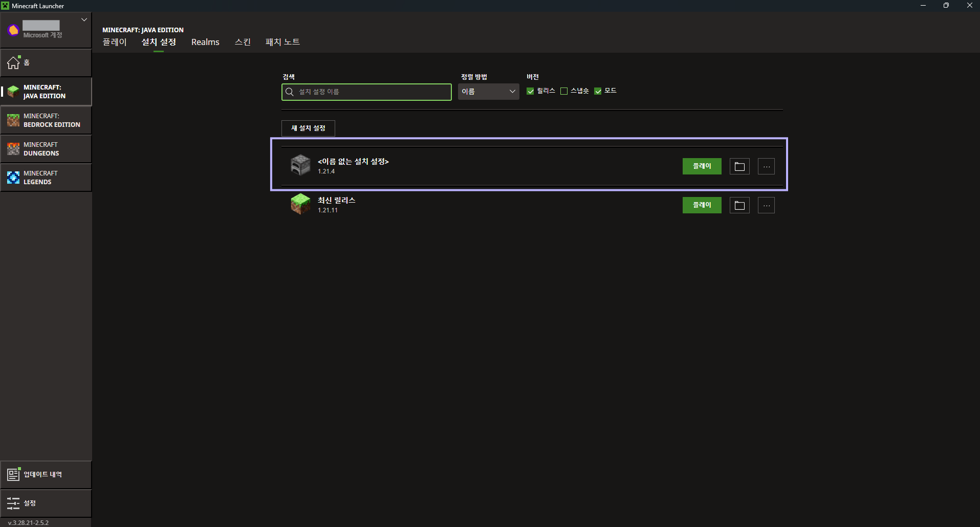Open 설정 in the sidebar
980x527 pixels.
click(x=46, y=503)
